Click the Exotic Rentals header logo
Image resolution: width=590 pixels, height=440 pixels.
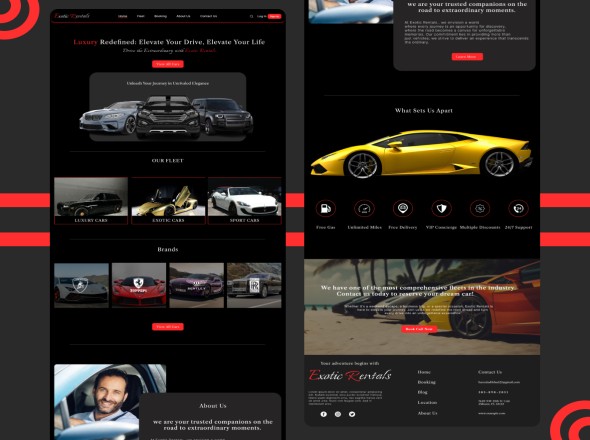pos(72,16)
